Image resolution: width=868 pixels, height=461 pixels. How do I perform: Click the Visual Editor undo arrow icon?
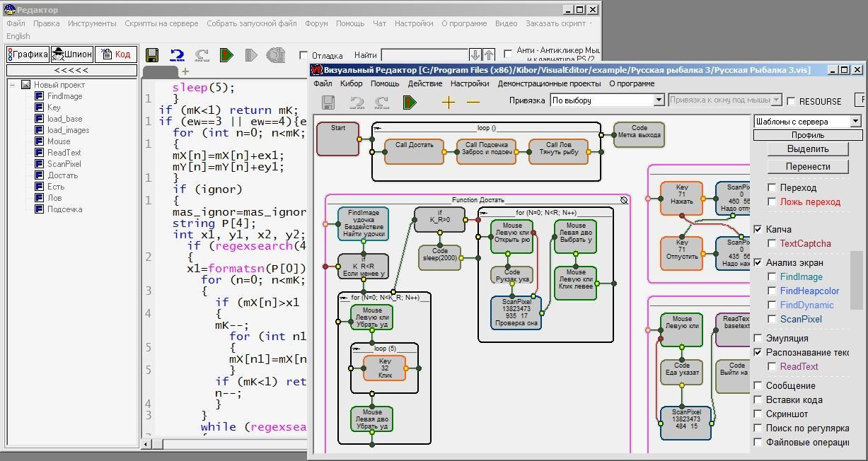[357, 103]
